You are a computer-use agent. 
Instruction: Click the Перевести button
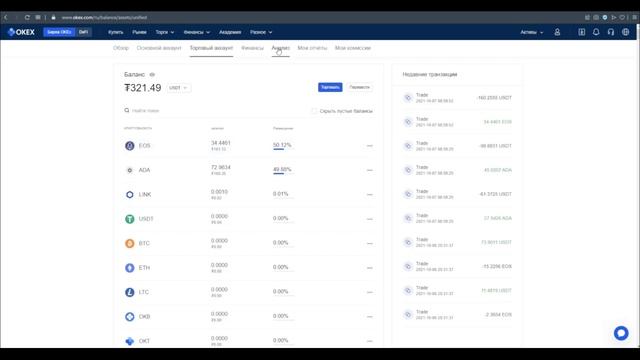(x=359, y=87)
